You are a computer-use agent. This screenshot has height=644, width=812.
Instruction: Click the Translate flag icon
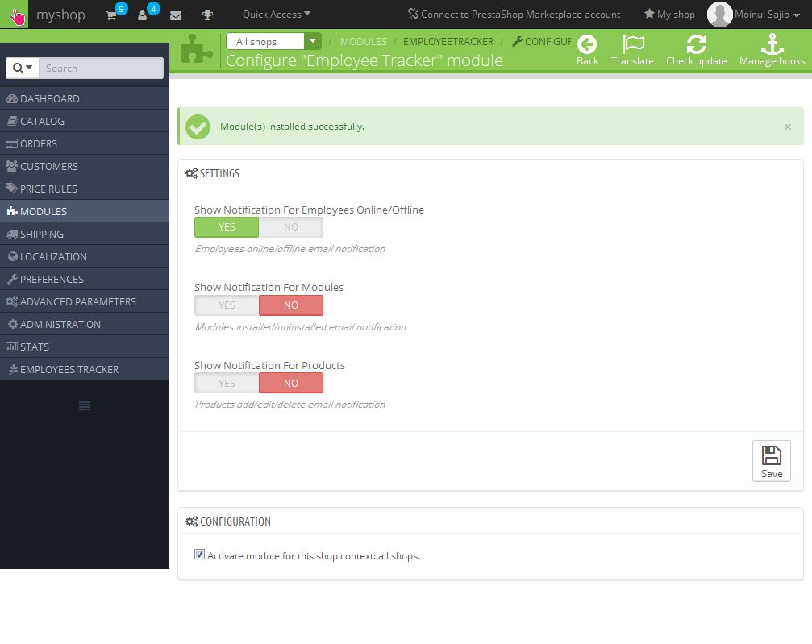[x=633, y=44]
